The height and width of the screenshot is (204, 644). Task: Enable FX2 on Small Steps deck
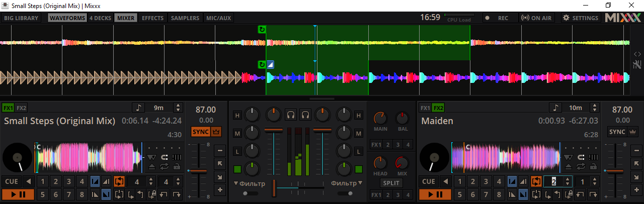21,108
